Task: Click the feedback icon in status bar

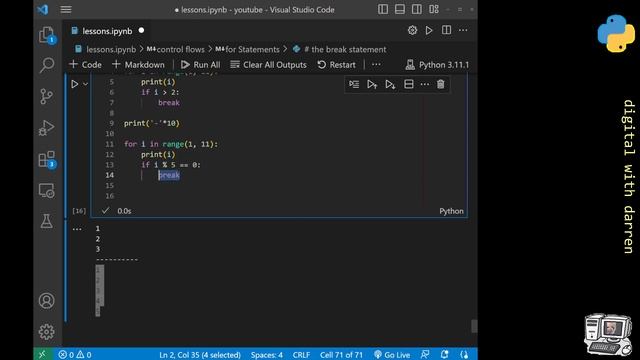Action: pos(425,355)
